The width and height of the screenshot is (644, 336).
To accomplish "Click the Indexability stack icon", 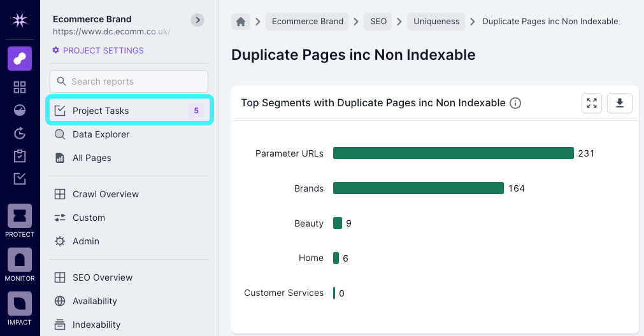I will (x=60, y=325).
